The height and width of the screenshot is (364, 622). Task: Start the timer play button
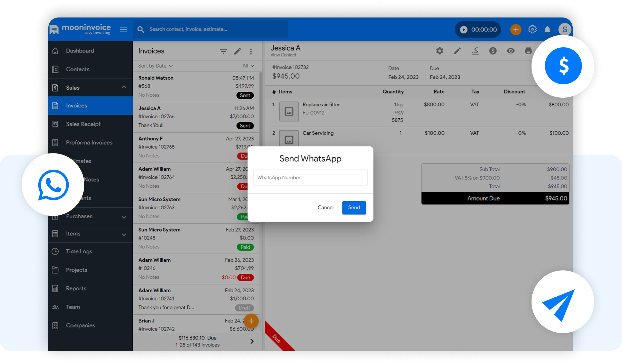[x=464, y=30]
